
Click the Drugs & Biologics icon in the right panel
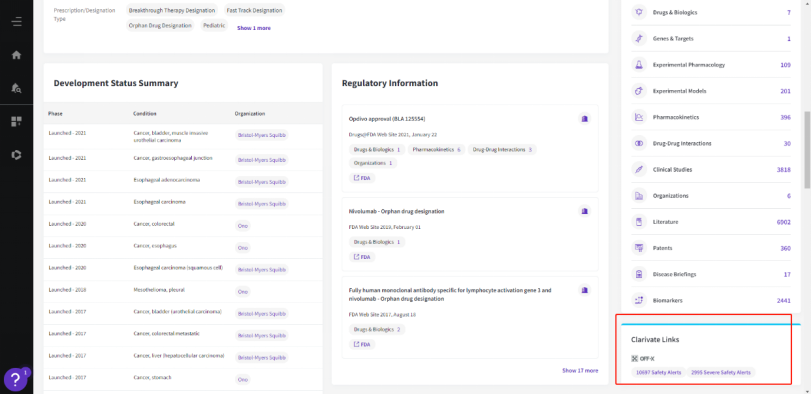click(x=639, y=12)
